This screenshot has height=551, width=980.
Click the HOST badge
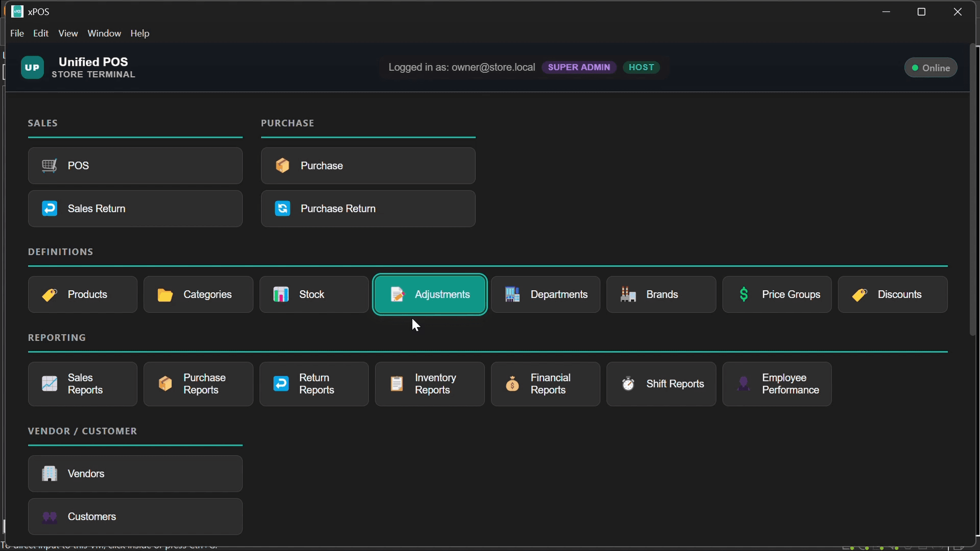tap(641, 67)
